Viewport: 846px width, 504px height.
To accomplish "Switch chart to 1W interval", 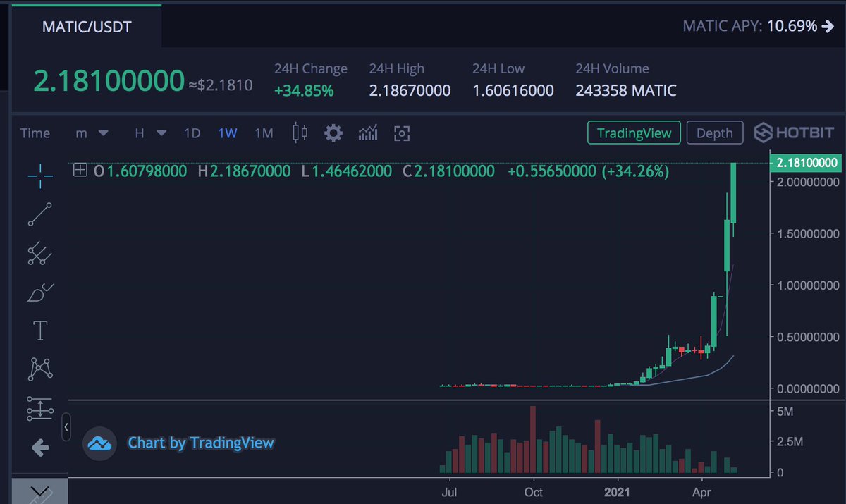I will [x=227, y=133].
